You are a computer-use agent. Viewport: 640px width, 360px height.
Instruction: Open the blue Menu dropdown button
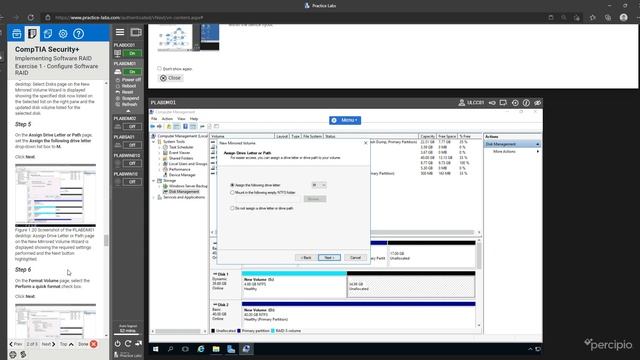(x=345, y=120)
